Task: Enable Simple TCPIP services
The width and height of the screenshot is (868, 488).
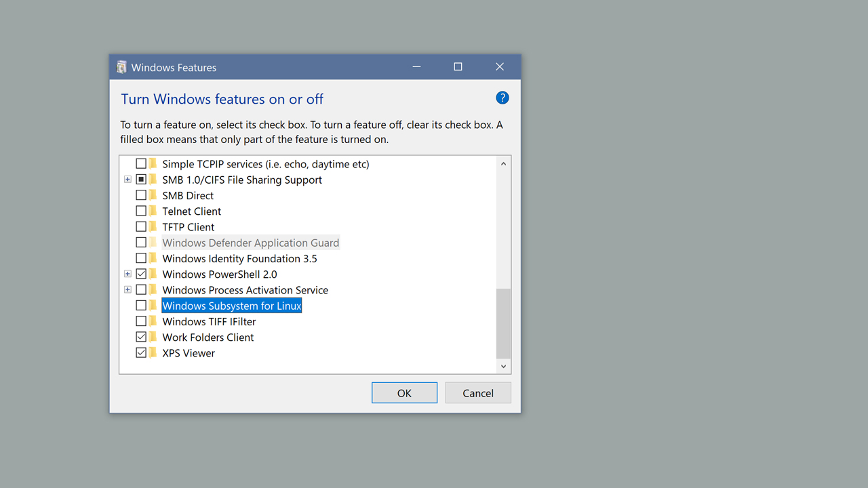Action: click(141, 163)
